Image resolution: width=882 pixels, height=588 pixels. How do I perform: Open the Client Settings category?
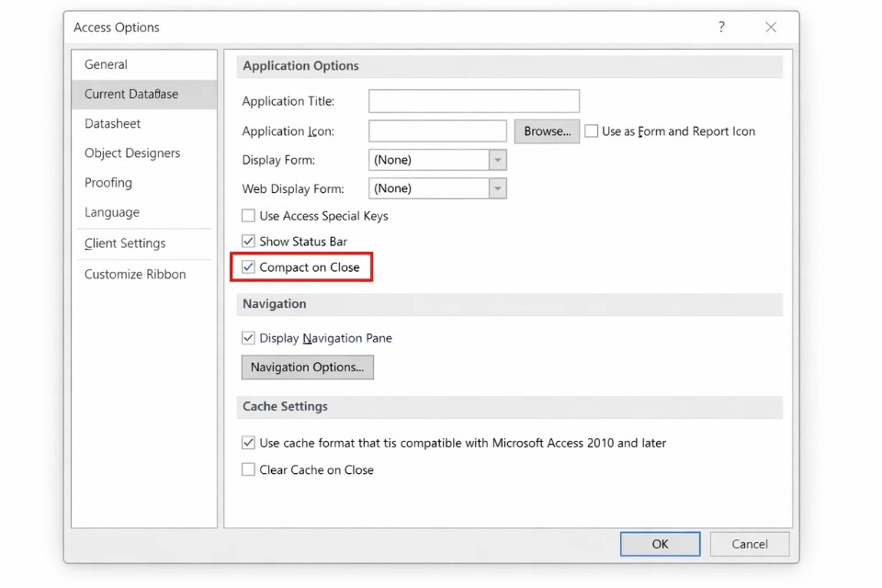click(125, 243)
